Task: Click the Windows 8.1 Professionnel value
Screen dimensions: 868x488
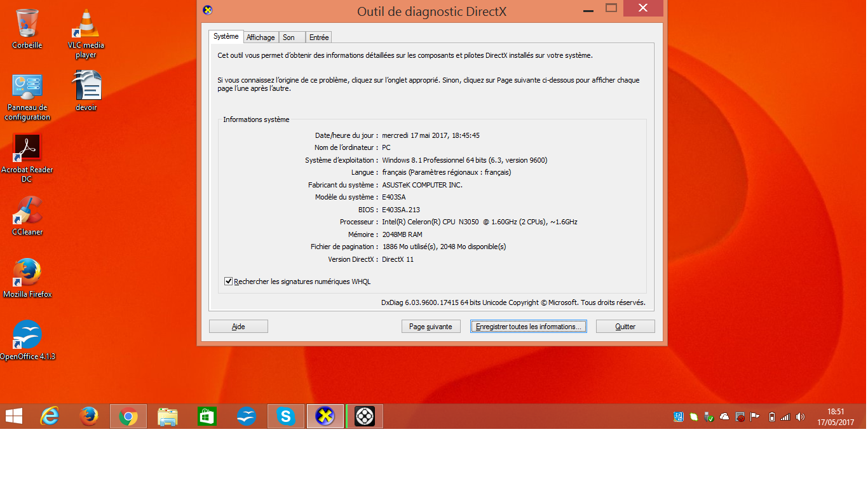Action: point(465,160)
